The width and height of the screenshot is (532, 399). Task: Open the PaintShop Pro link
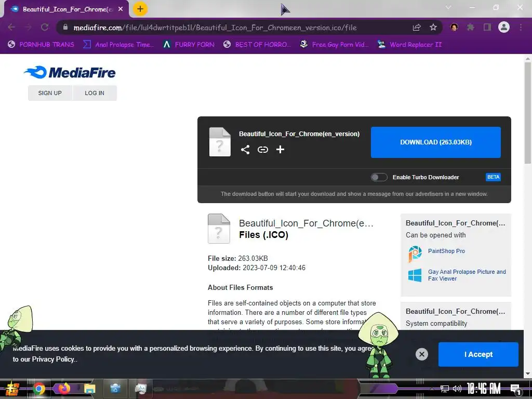click(x=446, y=251)
